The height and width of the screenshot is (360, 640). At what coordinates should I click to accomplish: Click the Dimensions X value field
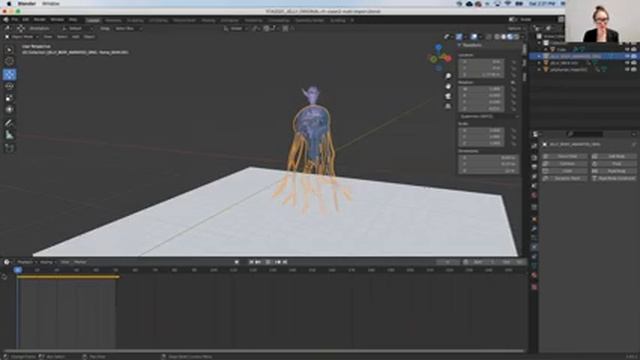(488, 158)
